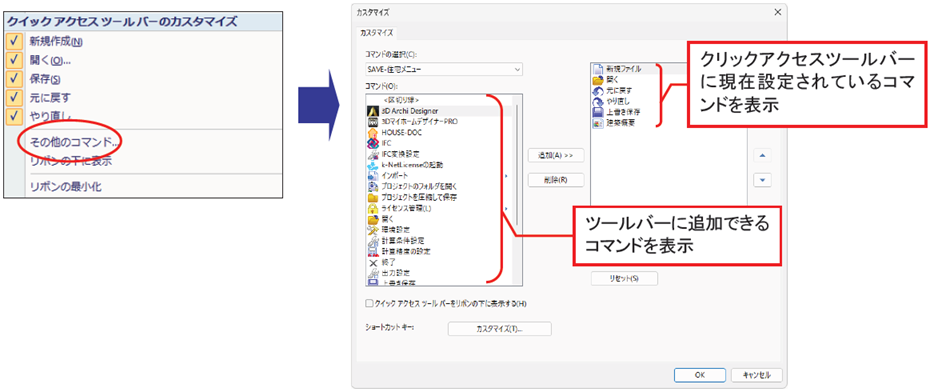Viewport: 930px width, 392px height.
Task: Choose the 環境設定 tools icon
Action: click(373, 230)
